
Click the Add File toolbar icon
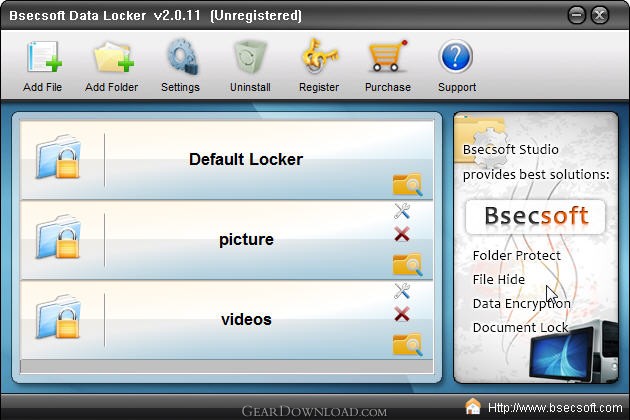click(x=44, y=57)
